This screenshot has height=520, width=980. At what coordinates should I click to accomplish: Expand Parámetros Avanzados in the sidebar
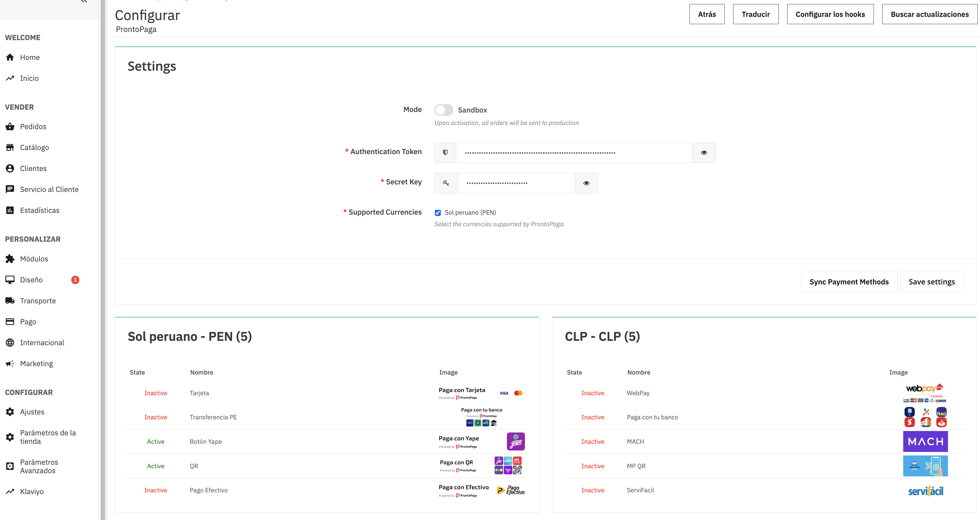tap(39, 466)
